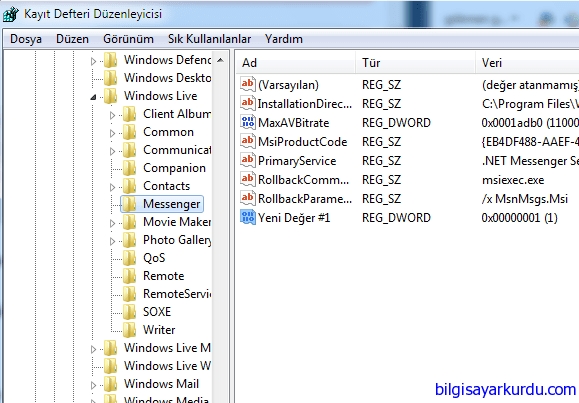Image resolution: width=579 pixels, height=403 pixels.
Task: Open the Sık Kullanılanlar menu
Action: pos(209,39)
